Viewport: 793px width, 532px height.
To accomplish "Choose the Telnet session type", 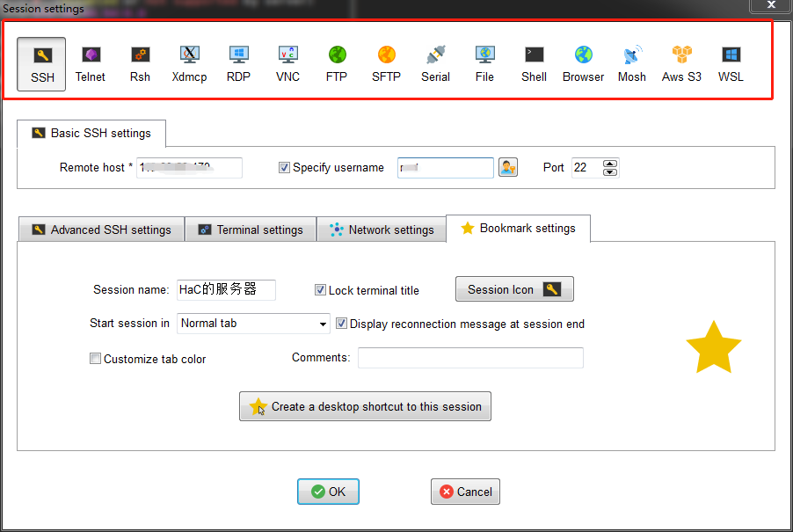I will [91, 64].
